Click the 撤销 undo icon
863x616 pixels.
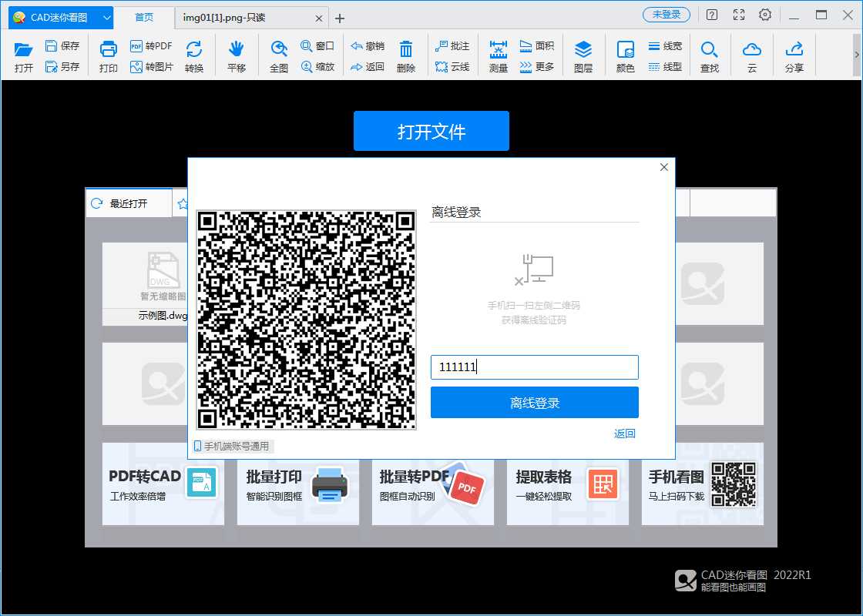pos(368,45)
